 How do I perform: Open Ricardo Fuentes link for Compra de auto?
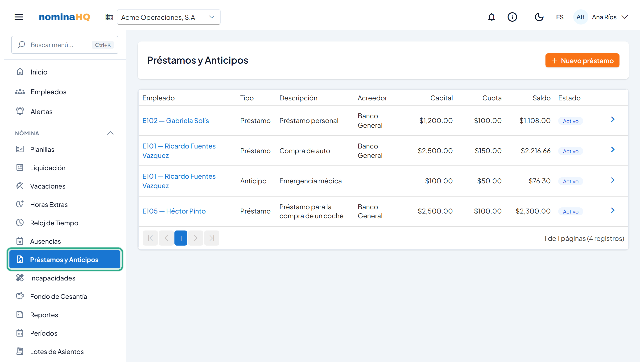[x=179, y=151]
